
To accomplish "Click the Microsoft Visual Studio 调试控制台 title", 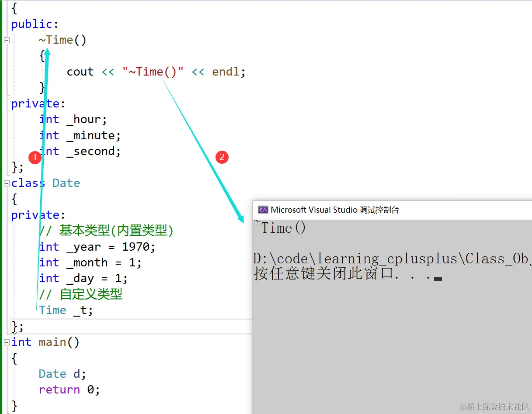I will (335, 210).
